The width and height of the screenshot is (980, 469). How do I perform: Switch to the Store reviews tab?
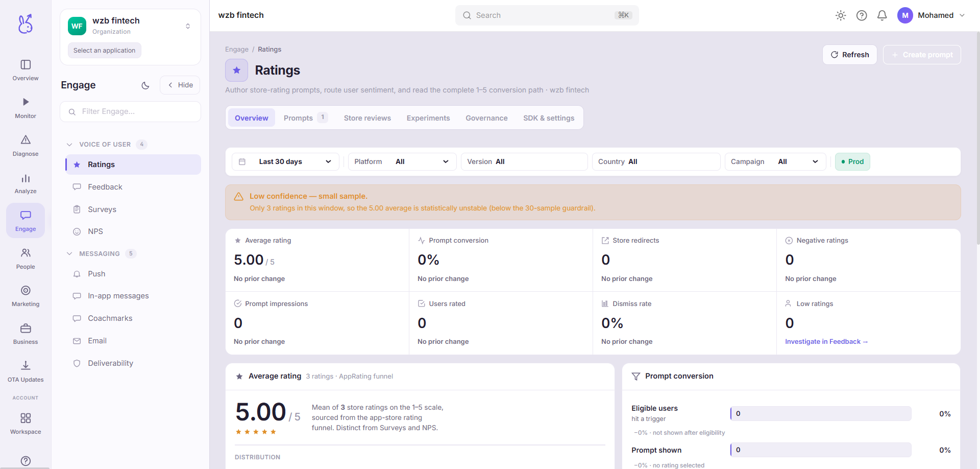367,118
